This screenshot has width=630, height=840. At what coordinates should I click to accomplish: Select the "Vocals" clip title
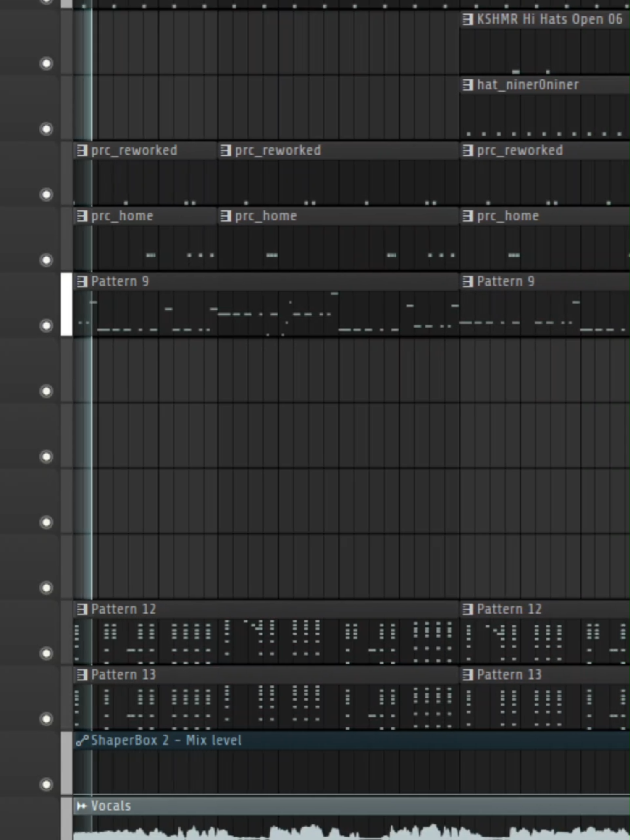coord(111,806)
